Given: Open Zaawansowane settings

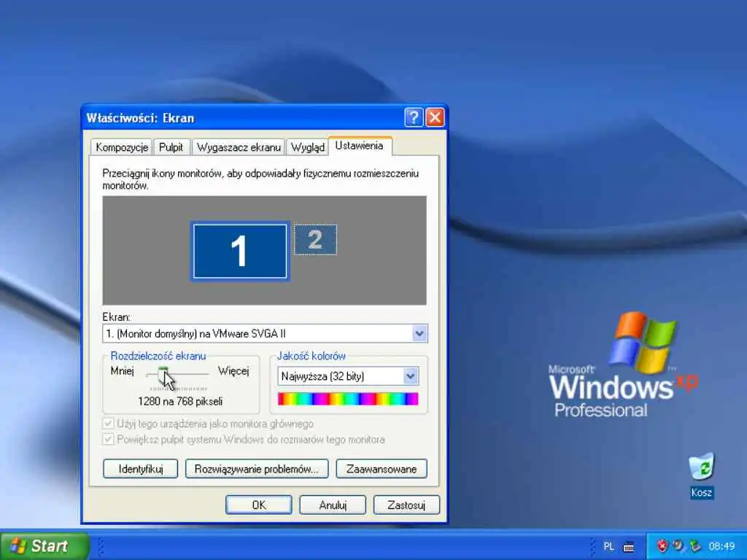Looking at the screenshot, I should coord(381,469).
